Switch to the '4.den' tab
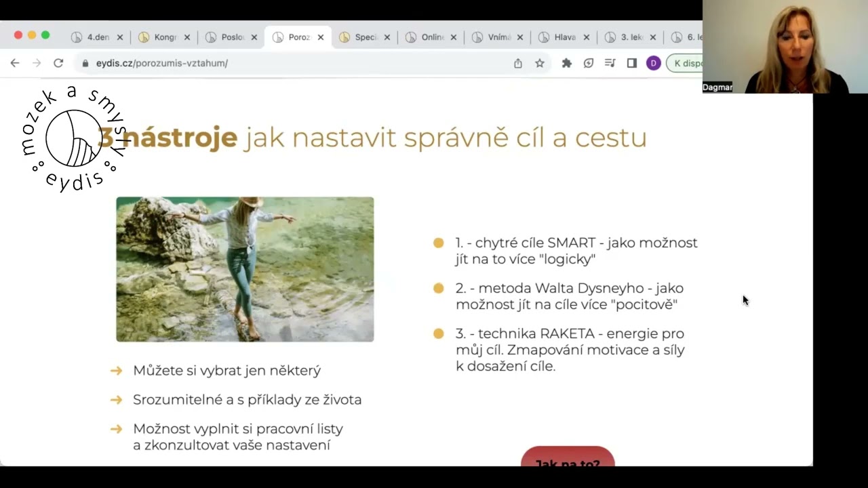868x488 pixels. tap(98, 37)
